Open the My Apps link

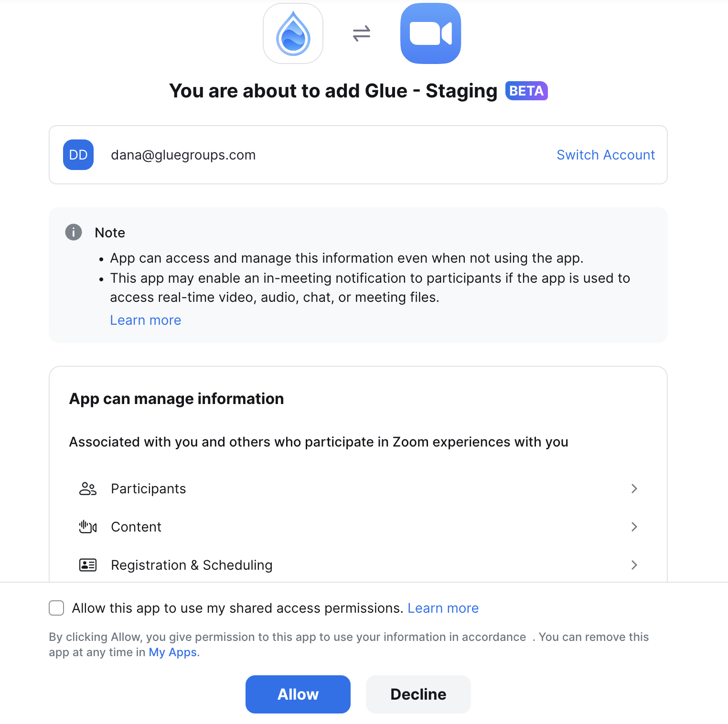[173, 652]
